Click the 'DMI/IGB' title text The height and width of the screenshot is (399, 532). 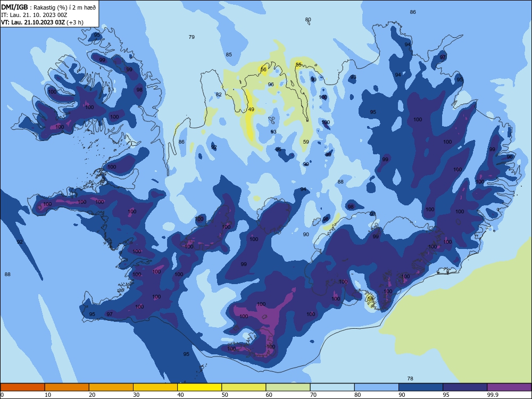[14, 7]
